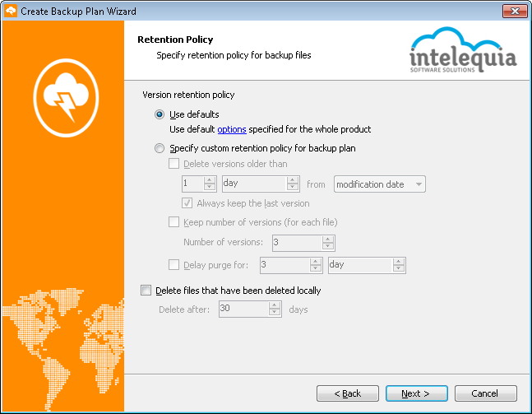This screenshot has height=414, width=532.
Task: Click the wizard title bar app icon
Action: tap(11, 12)
